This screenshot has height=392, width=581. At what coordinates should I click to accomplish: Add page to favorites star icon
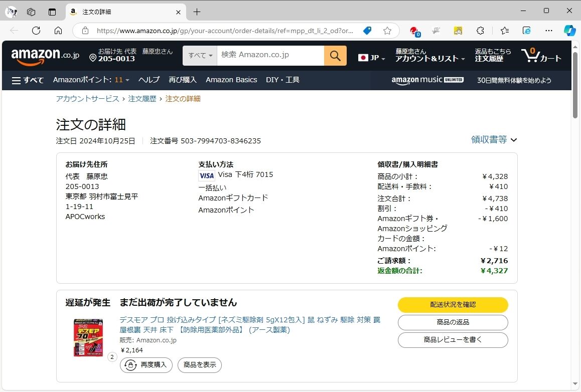[x=387, y=31]
